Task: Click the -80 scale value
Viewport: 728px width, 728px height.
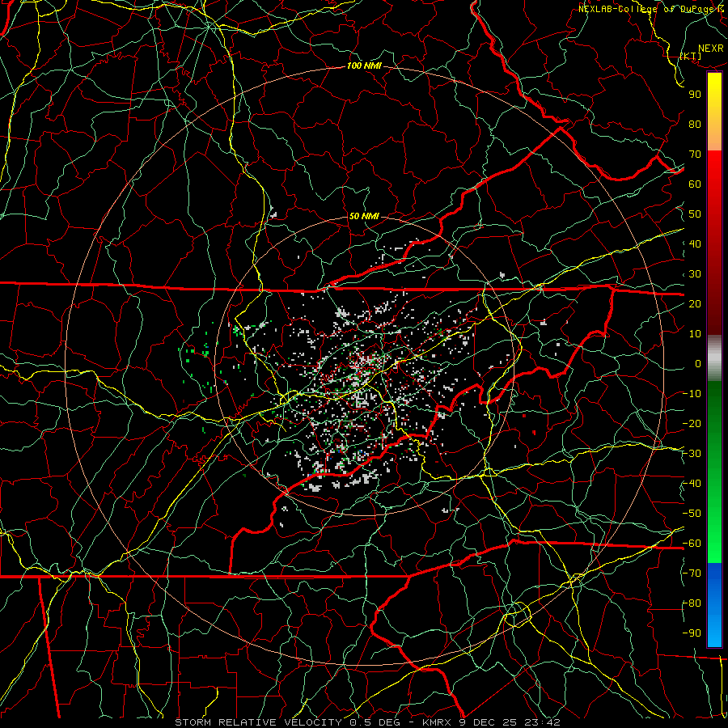Action: [692, 603]
